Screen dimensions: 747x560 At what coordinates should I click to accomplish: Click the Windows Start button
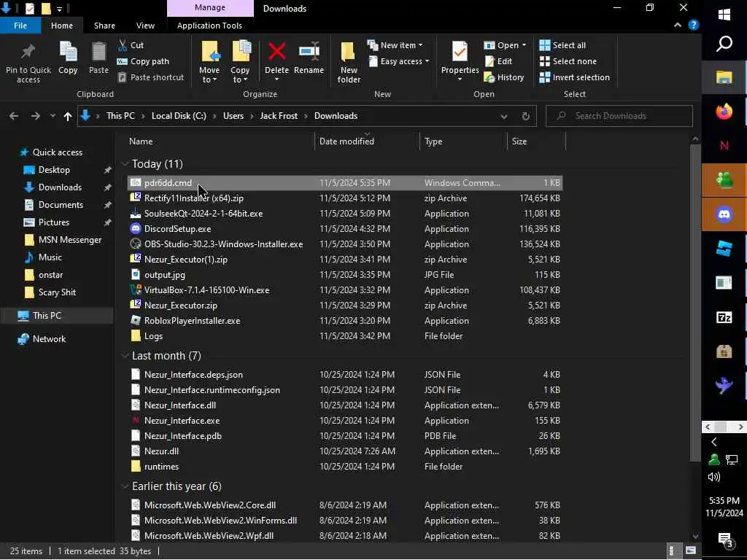point(724,15)
